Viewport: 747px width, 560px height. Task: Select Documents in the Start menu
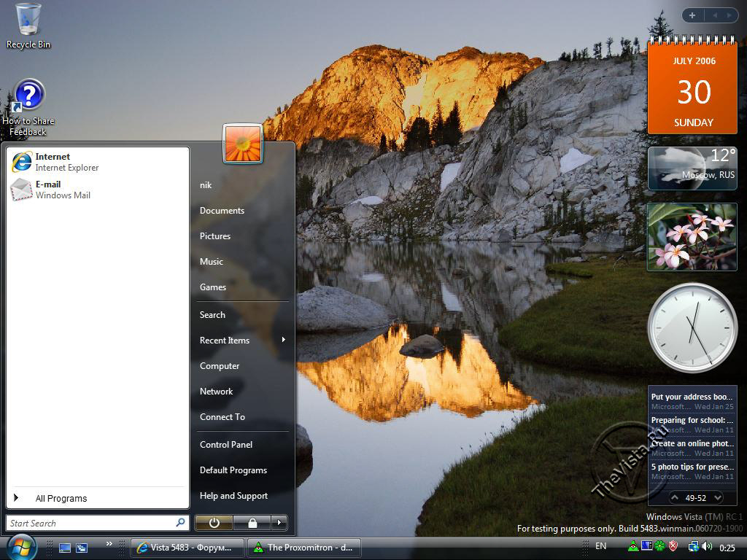222,211
